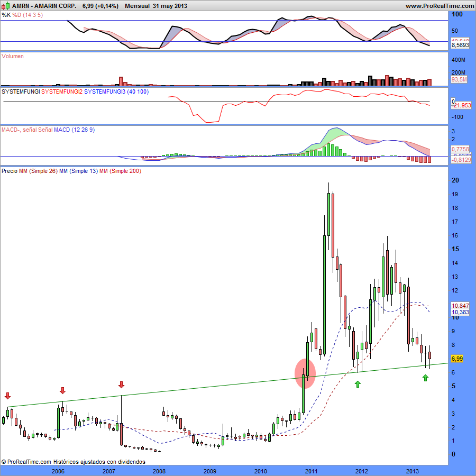Click the 2010 year label on time axis
The image size is (476, 476).
click(260, 471)
